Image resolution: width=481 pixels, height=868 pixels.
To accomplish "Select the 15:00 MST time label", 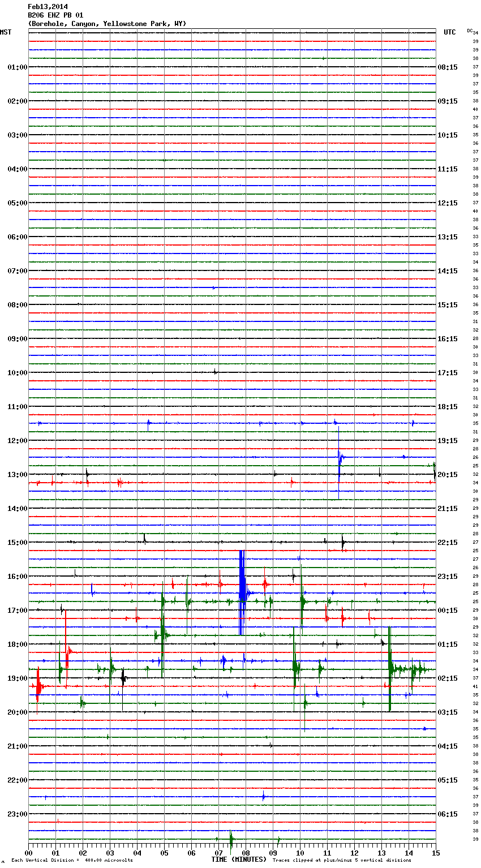I will click(x=17, y=543).
